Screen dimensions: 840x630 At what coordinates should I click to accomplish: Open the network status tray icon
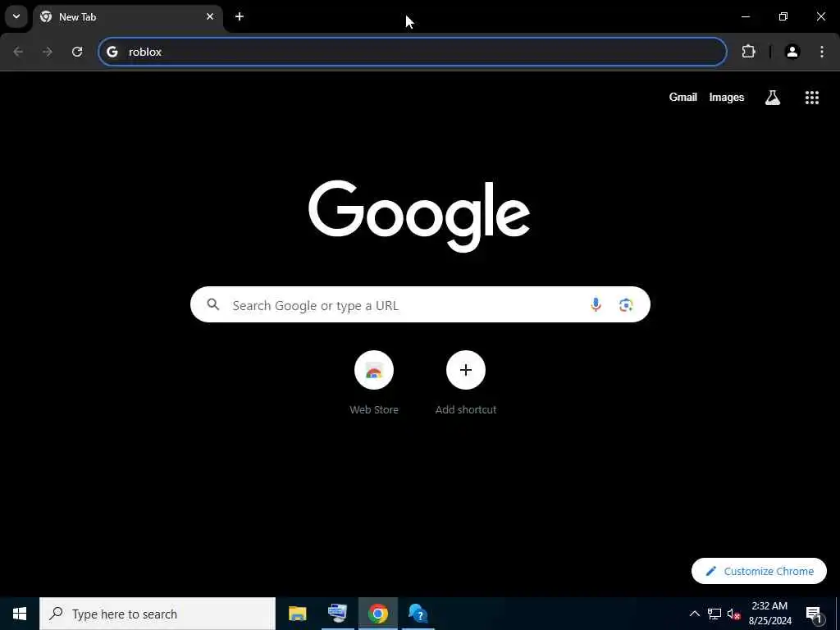[714, 614]
